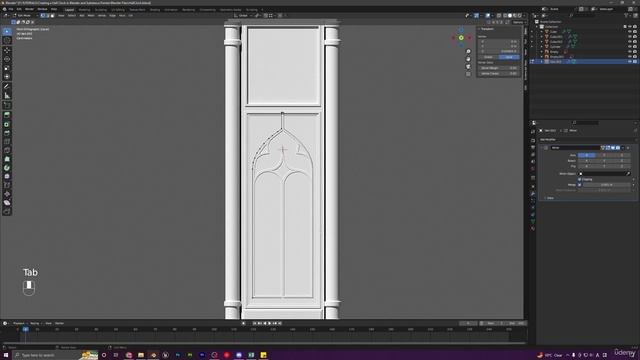Switch to the Shading workspace tab
The height and width of the screenshot is (360, 640).
pyautogui.click(x=155, y=9)
